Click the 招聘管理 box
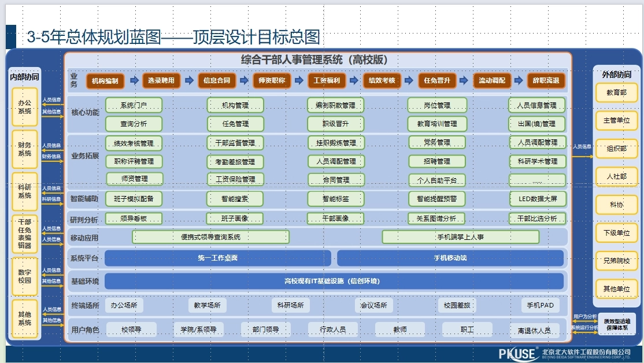This screenshot has width=644, height=363. (437, 161)
